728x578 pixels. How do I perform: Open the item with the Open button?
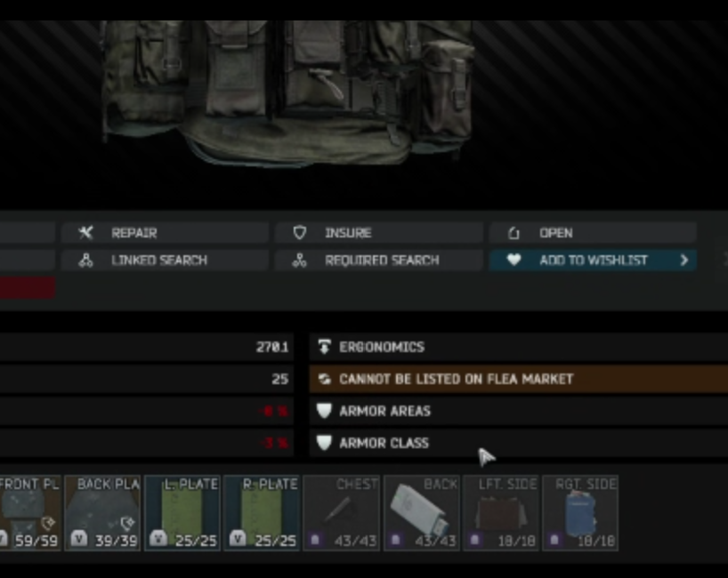coord(593,233)
